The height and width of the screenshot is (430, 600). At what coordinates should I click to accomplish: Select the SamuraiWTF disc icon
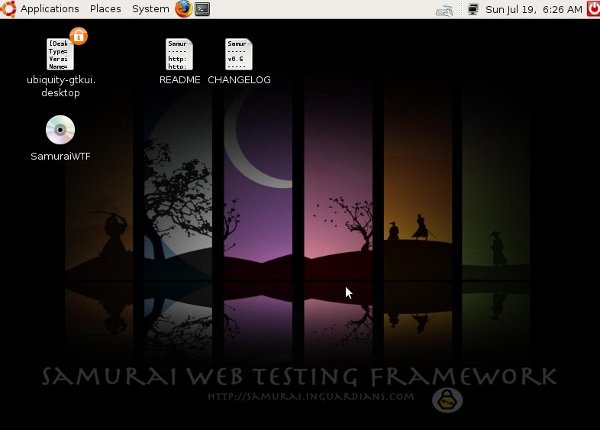pyautogui.click(x=60, y=130)
